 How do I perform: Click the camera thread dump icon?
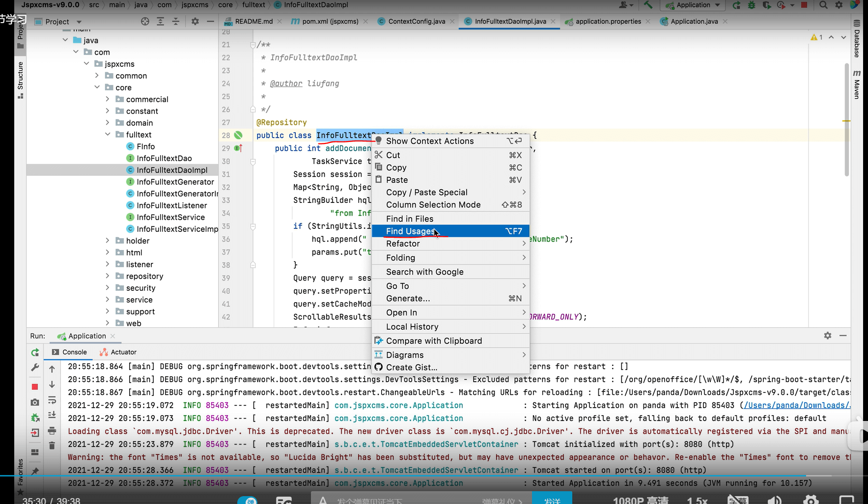coord(35,402)
